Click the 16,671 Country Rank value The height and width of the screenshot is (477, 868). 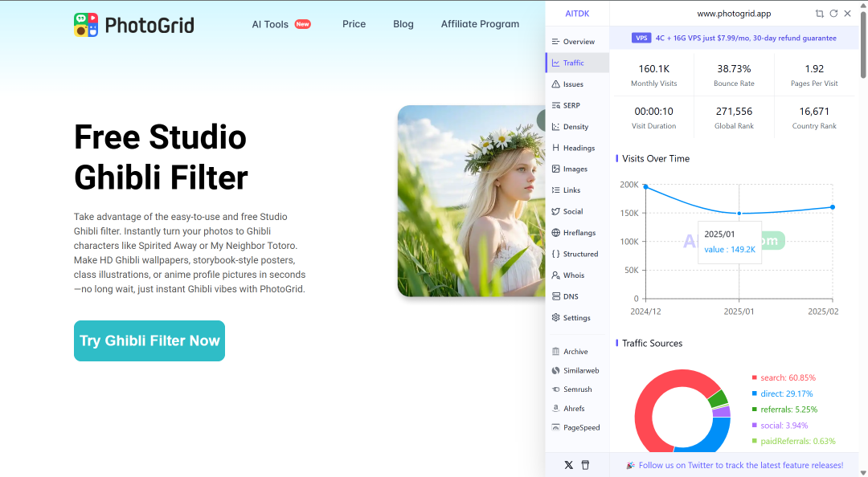coord(814,112)
